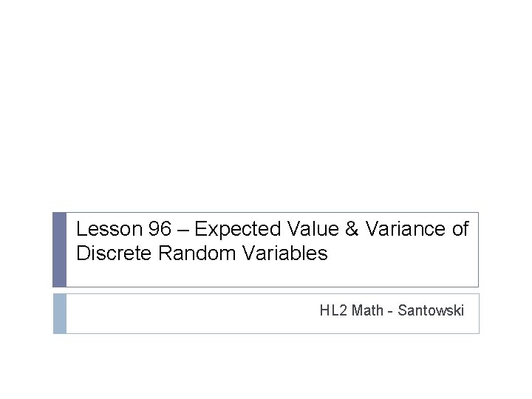The width and height of the screenshot is (532, 399).
Task: Click the dark blue title accent bar
Action: click(59, 250)
